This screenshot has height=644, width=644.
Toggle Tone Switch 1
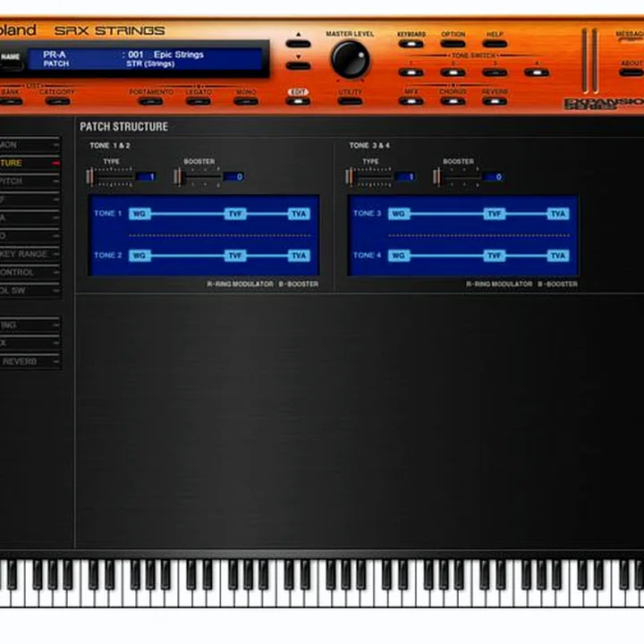point(411,73)
